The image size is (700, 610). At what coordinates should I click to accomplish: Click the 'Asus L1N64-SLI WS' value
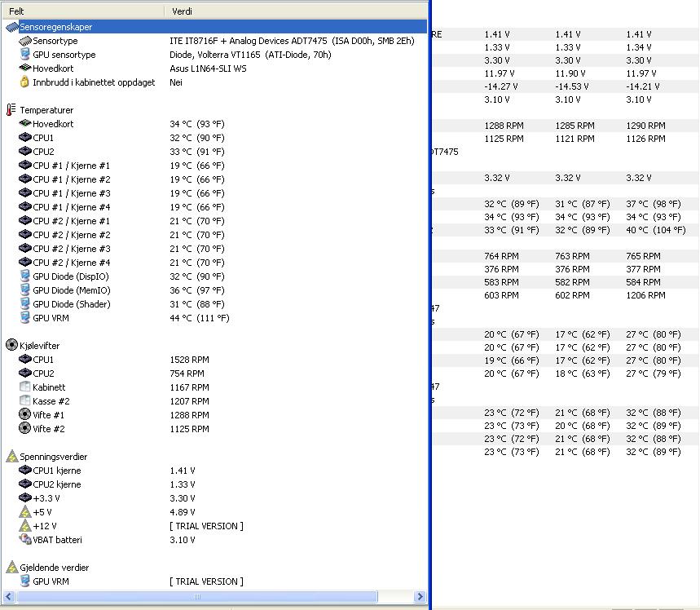tap(208, 69)
